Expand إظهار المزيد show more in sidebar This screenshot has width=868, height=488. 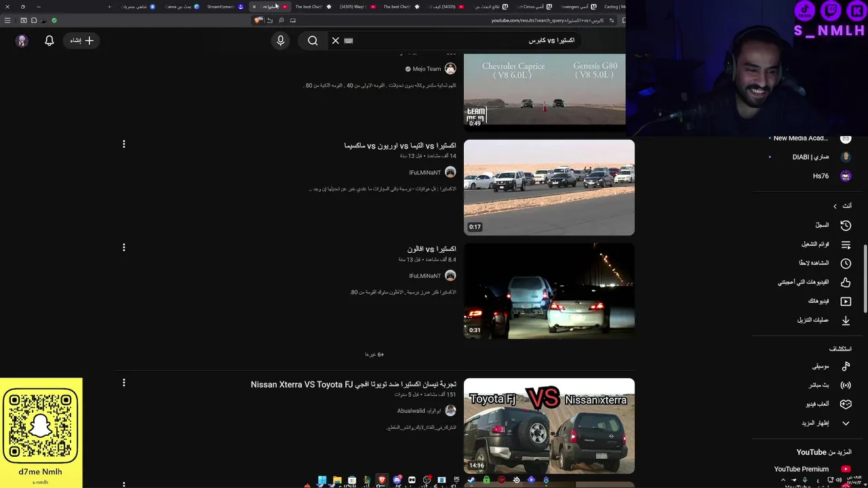825,423
